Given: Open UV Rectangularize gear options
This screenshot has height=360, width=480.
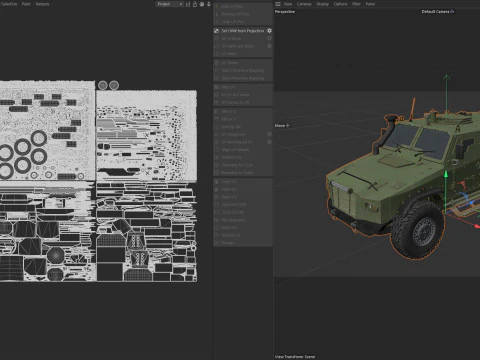Looking at the screenshot, I should 269,142.
